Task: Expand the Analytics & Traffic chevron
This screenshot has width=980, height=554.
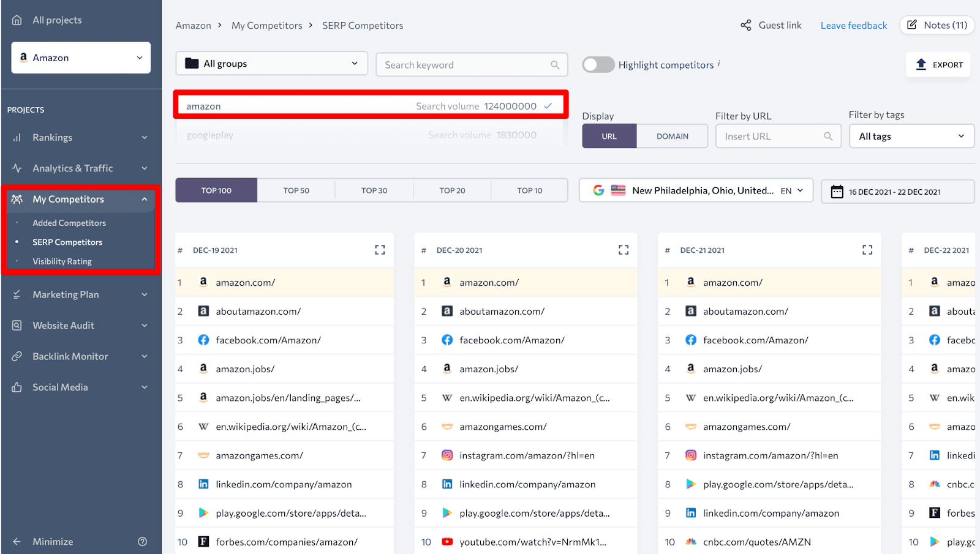Action: tap(145, 168)
